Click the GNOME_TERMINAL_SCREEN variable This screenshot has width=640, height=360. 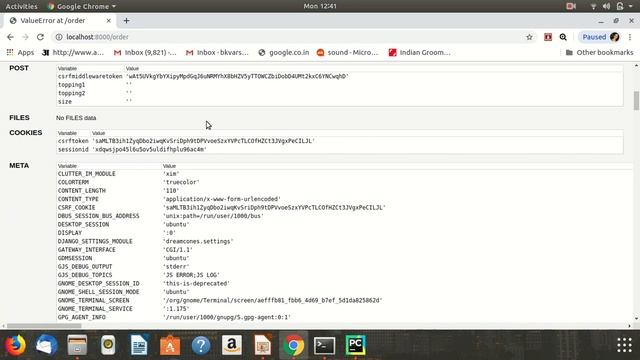tap(93, 300)
